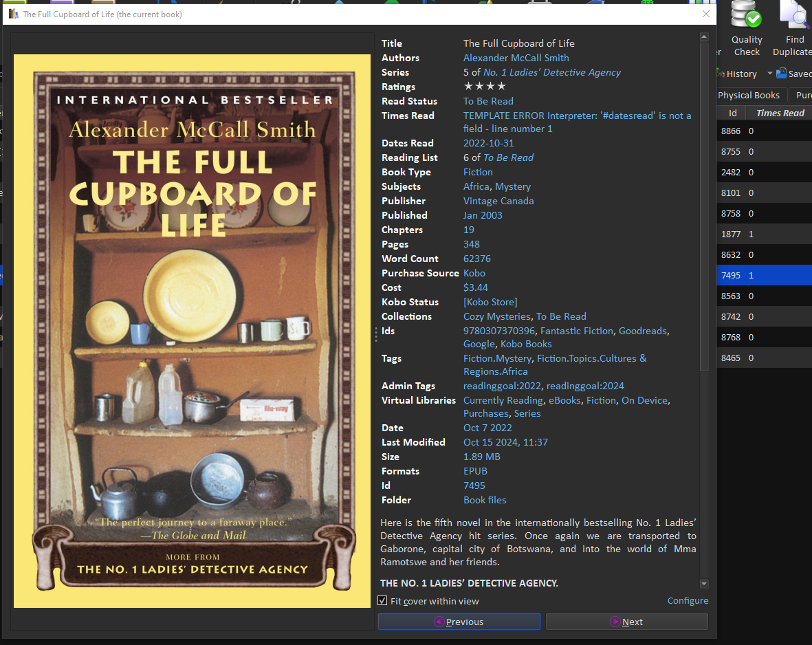The width and height of the screenshot is (812, 645).
Task: Go to the Previous book
Action: point(459,622)
